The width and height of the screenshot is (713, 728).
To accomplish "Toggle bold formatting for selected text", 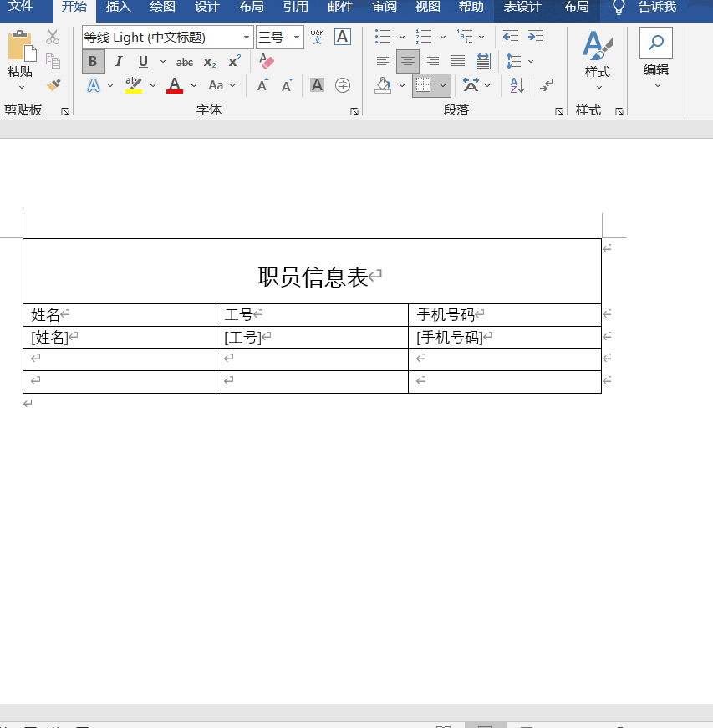I will 93,61.
